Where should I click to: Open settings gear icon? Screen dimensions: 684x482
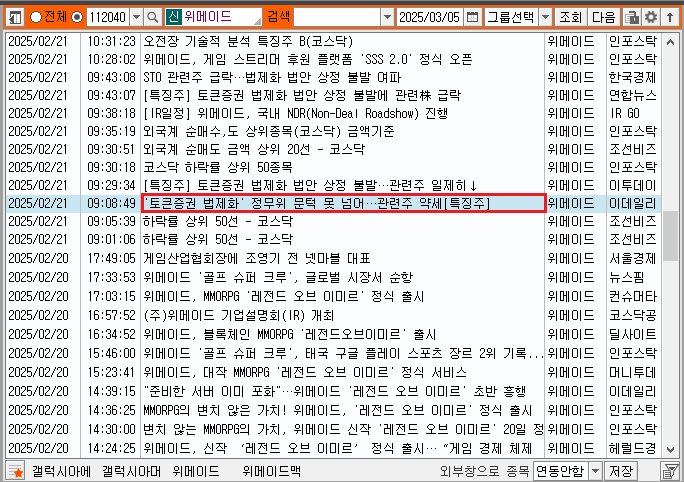[651, 17]
